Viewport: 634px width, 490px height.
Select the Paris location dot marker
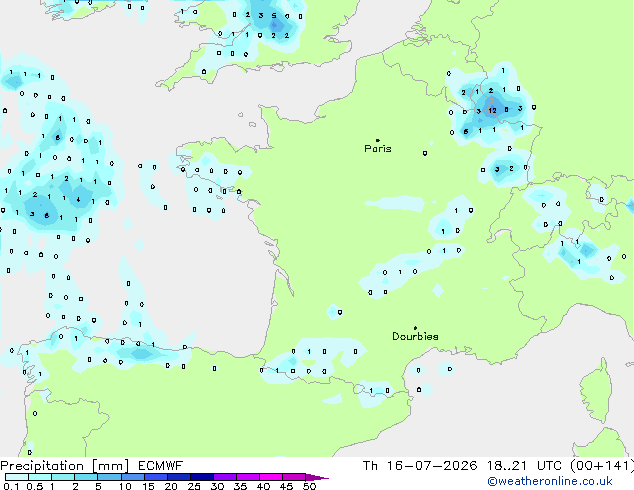(378, 140)
